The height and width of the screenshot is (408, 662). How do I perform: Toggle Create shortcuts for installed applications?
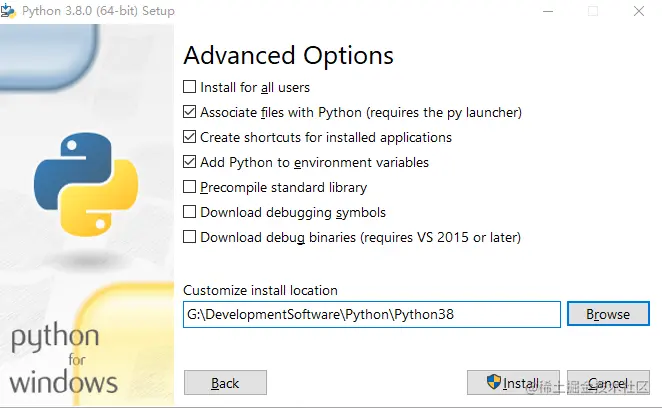[x=190, y=137]
